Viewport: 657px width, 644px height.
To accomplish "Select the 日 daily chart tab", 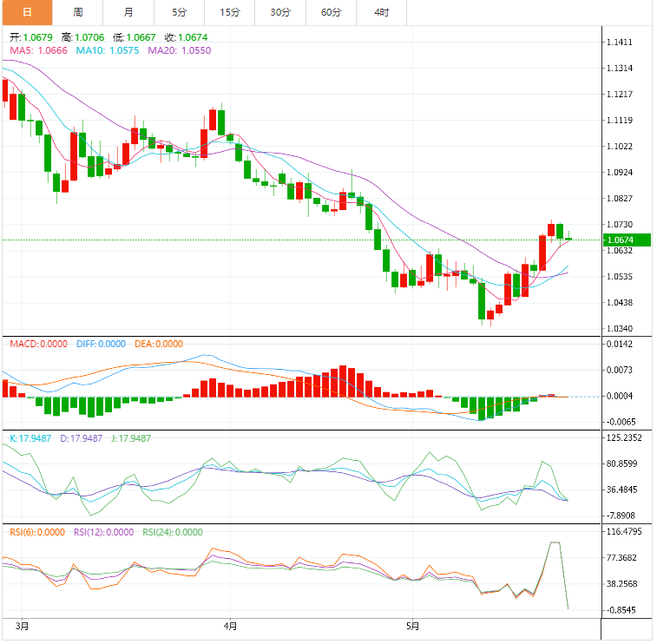I will click(28, 12).
